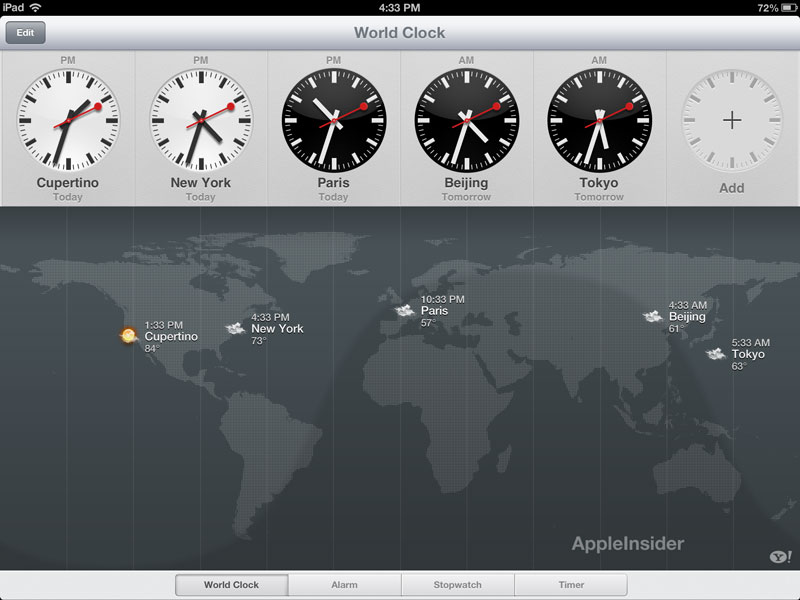Click the Tomorrow label under Tokyo
Viewport: 800px width, 600px height.
tap(599, 197)
